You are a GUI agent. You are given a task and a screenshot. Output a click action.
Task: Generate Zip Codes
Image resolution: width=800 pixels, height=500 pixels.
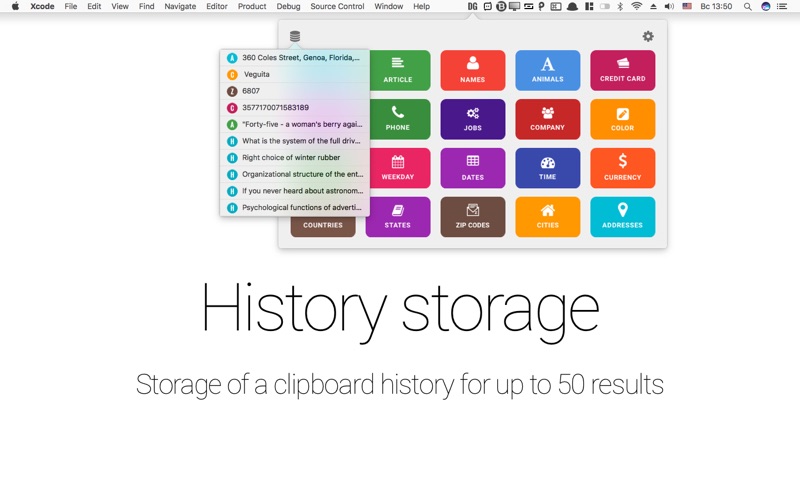click(x=472, y=217)
